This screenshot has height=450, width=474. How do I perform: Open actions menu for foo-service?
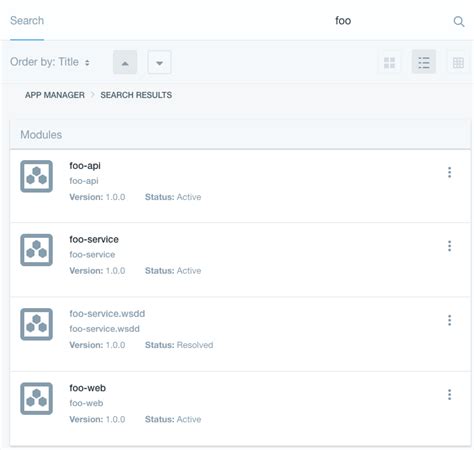click(449, 246)
